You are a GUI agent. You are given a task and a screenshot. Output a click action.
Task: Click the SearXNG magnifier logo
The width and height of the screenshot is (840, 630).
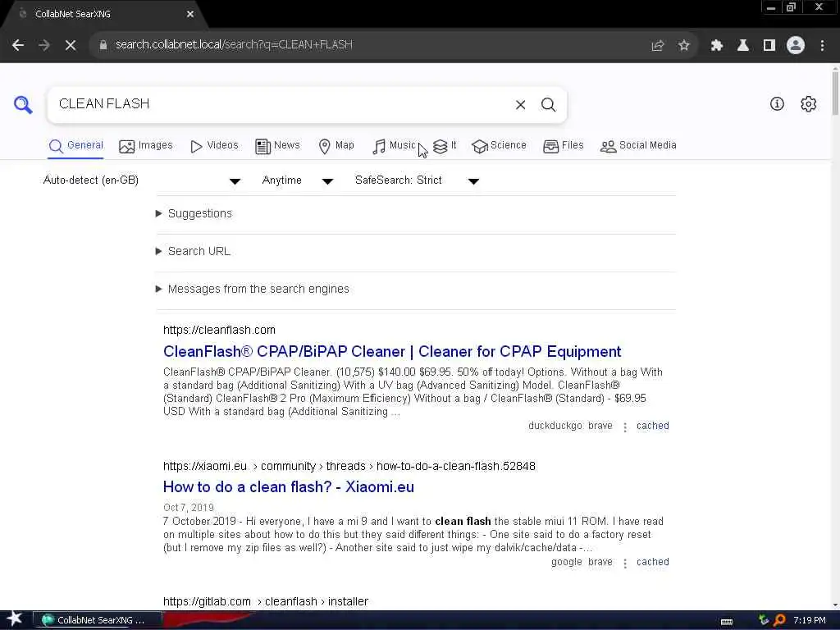click(x=22, y=104)
